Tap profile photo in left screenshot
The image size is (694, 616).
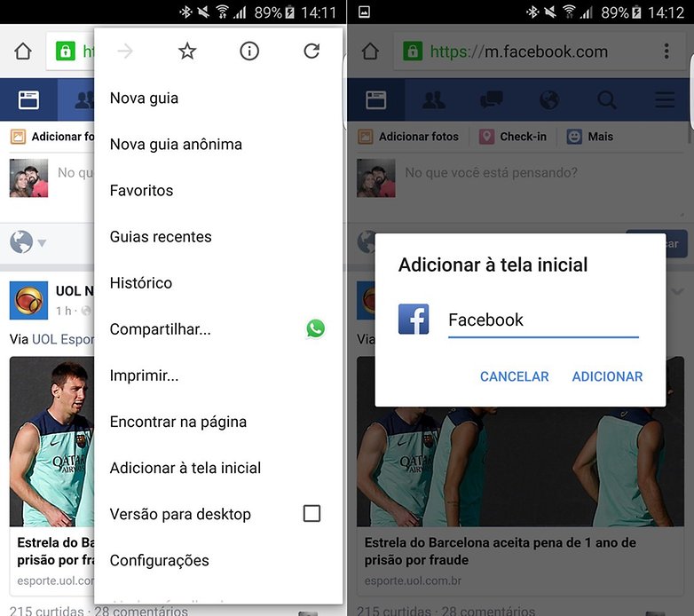(28, 178)
